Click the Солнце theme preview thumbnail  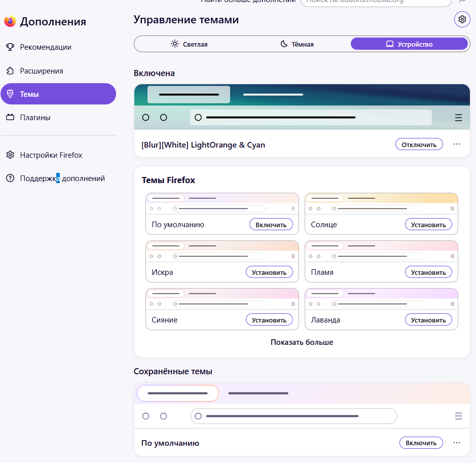tap(381, 204)
